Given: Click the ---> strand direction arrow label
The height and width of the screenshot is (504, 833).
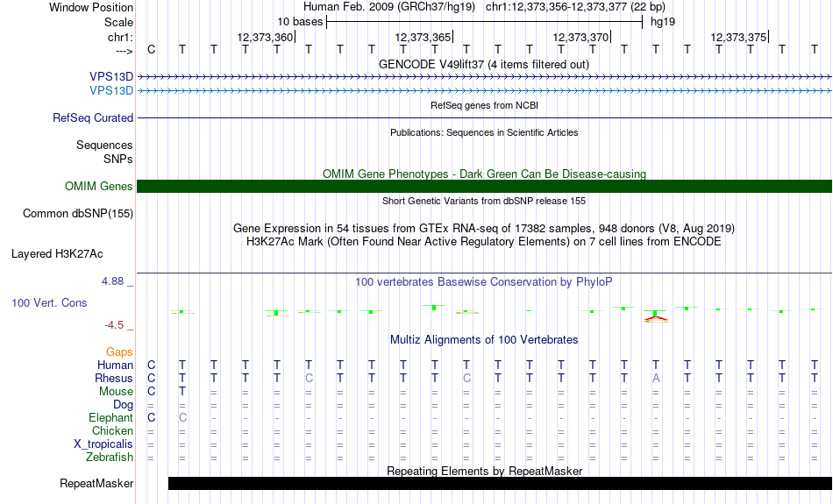Looking at the screenshot, I should pos(125,51).
